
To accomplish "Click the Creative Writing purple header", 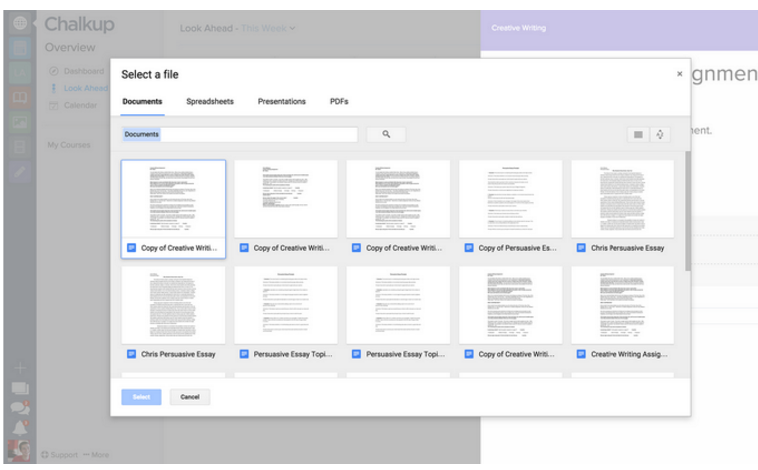I will coord(619,30).
